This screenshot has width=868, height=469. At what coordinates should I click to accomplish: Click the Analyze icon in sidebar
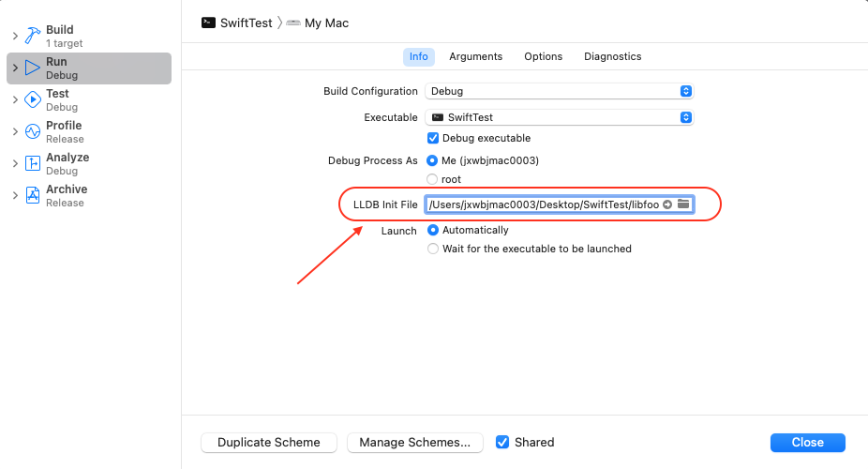coord(33,163)
